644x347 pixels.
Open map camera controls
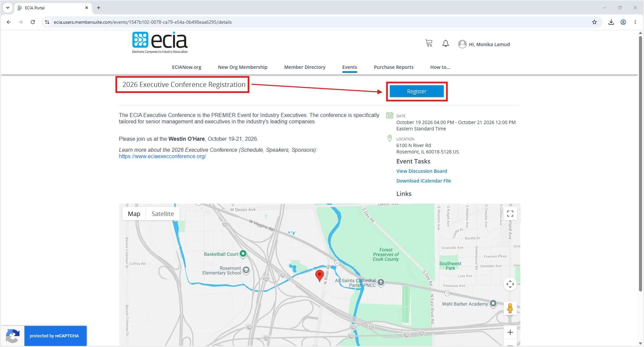(510, 284)
